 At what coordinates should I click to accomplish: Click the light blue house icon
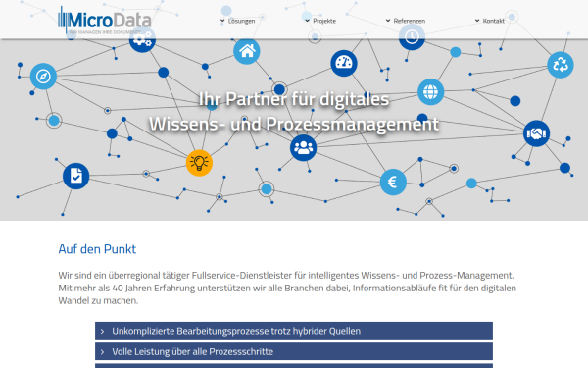(x=247, y=51)
